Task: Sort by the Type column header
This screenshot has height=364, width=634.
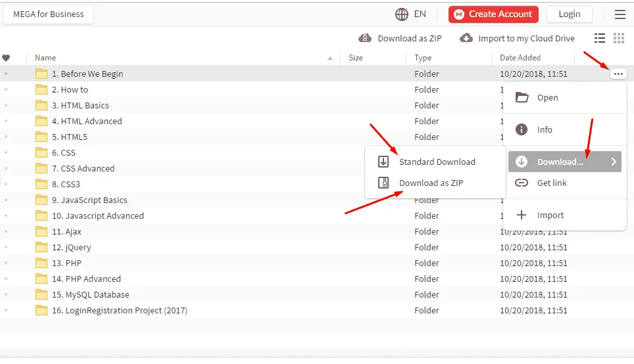Action: [x=423, y=58]
